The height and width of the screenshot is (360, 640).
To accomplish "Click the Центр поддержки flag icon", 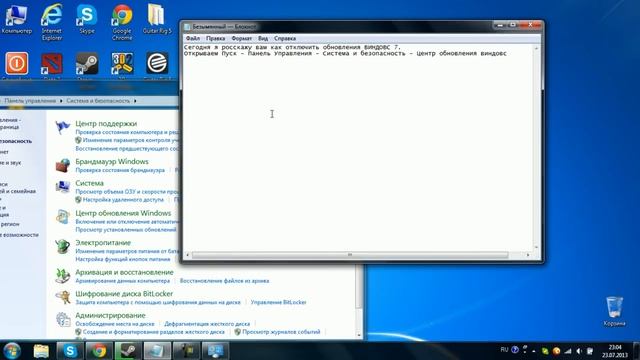I will pyautogui.click(x=62, y=127).
